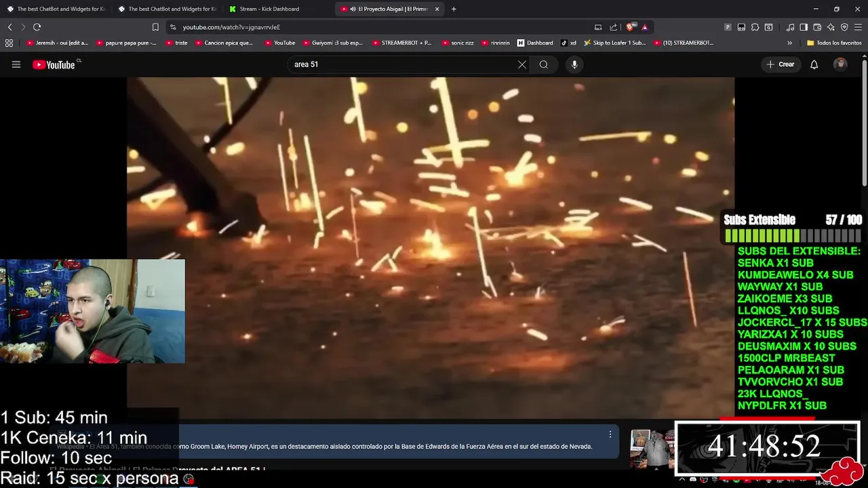This screenshot has width=868, height=488.
Task: Open the music note playlist icon
Action: pos(791,27)
